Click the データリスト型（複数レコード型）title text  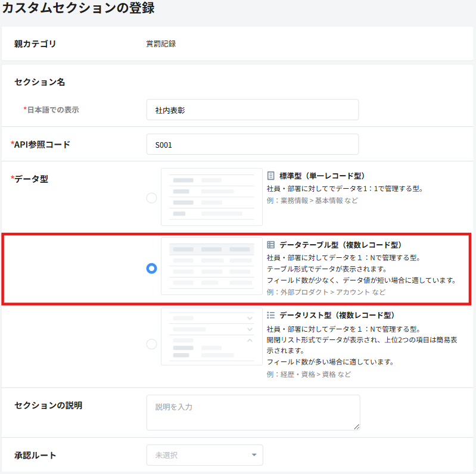(337, 315)
